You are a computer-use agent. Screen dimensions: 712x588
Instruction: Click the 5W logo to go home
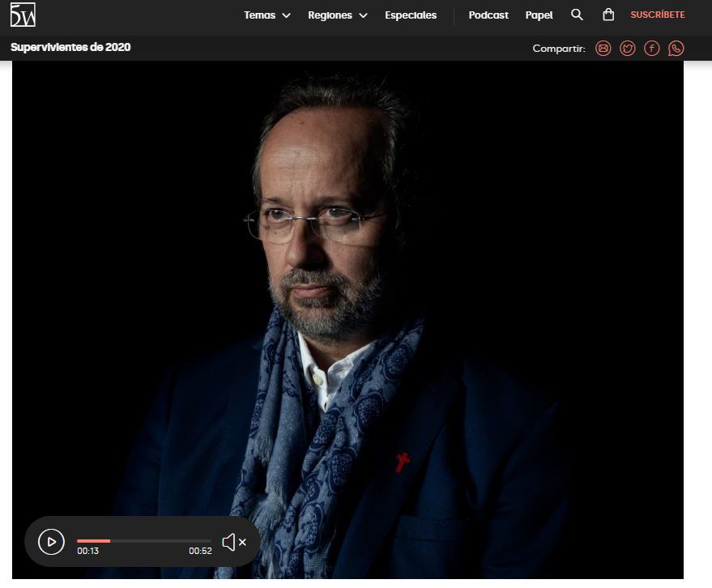22,15
